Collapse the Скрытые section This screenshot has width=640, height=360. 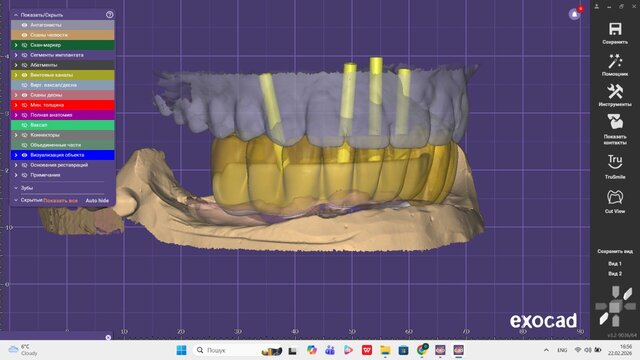coord(16,200)
